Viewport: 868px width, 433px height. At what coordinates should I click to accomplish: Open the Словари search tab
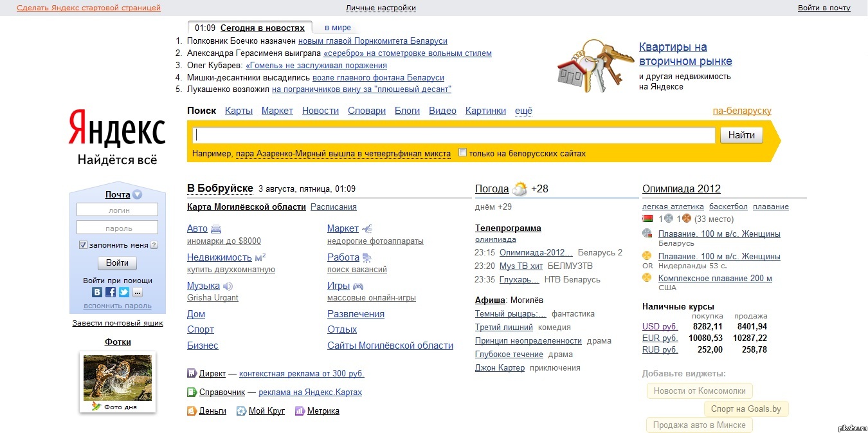[x=366, y=111]
